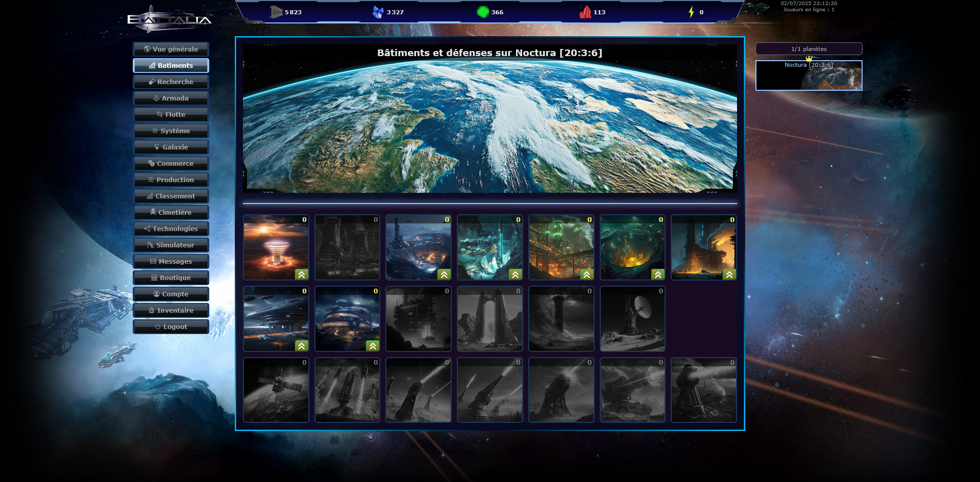
Task: Open the Vue générale page
Action: (x=171, y=49)
